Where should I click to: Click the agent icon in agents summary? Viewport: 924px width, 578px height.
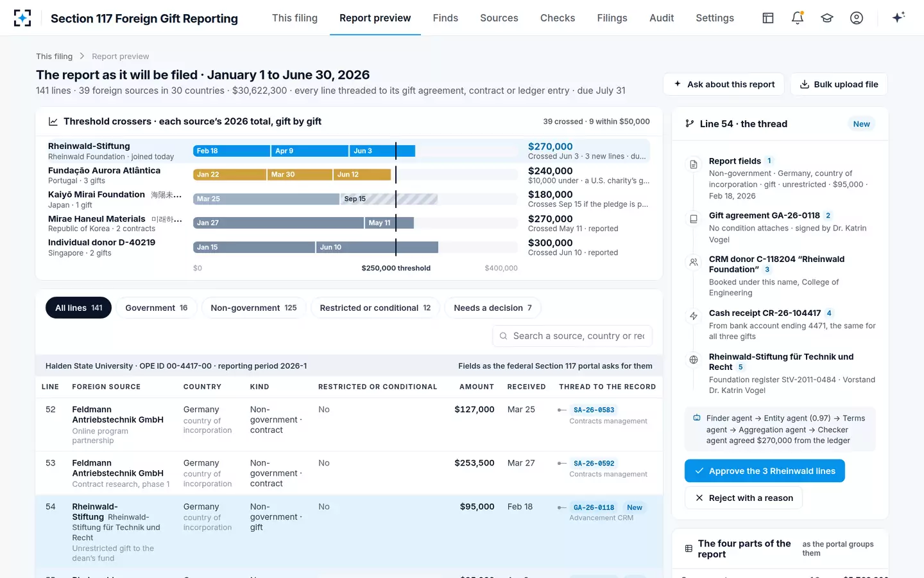697,418
